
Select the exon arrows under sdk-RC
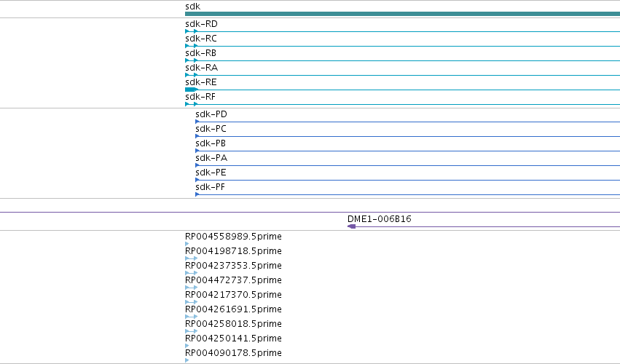point(192,46)
